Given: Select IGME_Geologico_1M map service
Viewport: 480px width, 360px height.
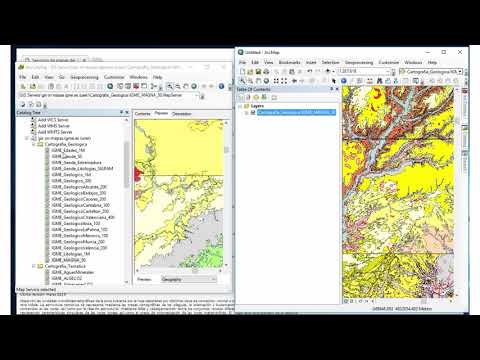Looking at the screenshot, I should (x=71, y=175).
